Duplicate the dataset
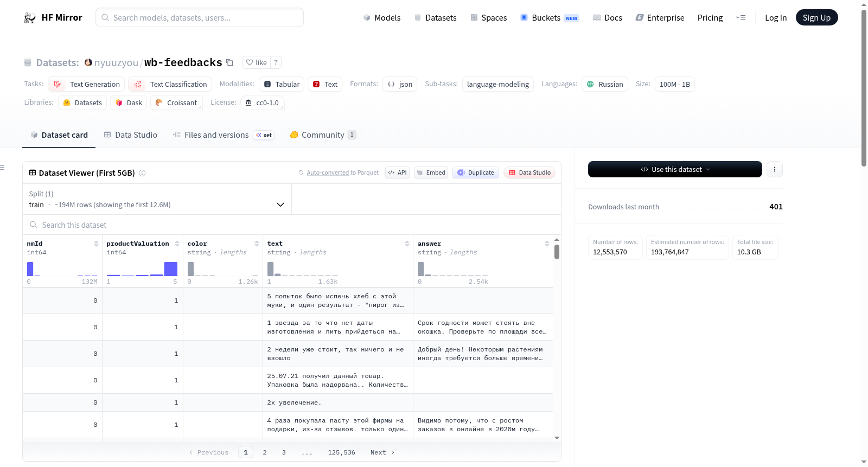 pyautogui.click(x=476, y=172)
